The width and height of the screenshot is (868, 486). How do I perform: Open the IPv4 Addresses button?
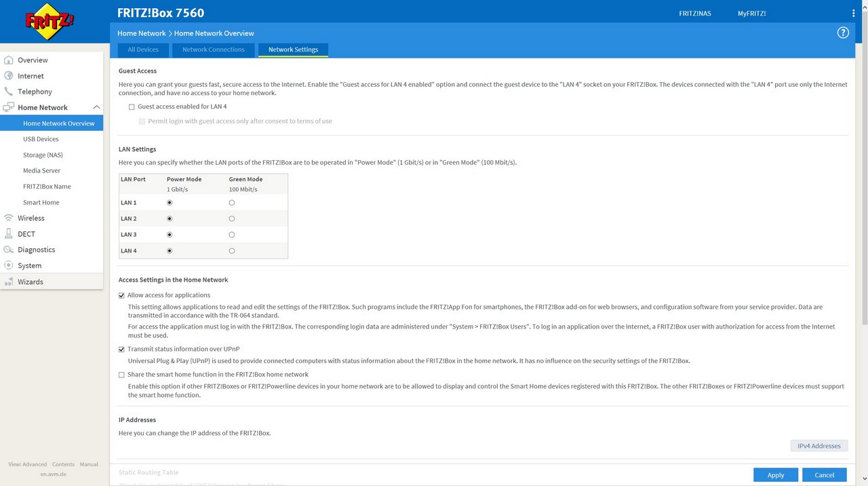[819, 446]
